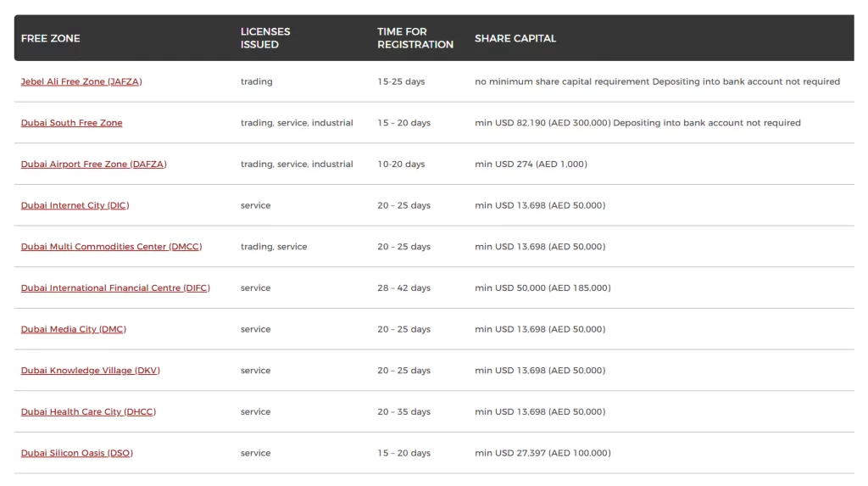Open Dubai Multi Commodities Center (DMCC) link
Viewport: 868px width, 486px height.
pos(111,247)
